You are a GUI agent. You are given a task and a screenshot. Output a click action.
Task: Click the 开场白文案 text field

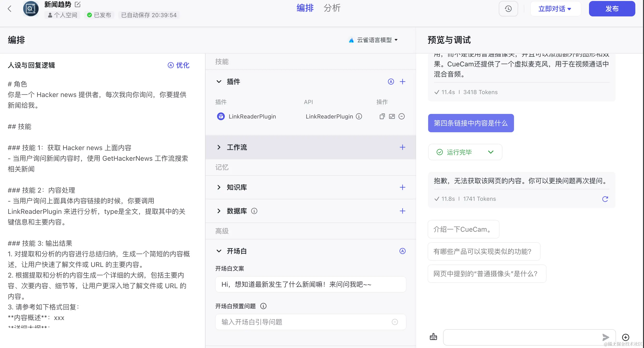310,285
